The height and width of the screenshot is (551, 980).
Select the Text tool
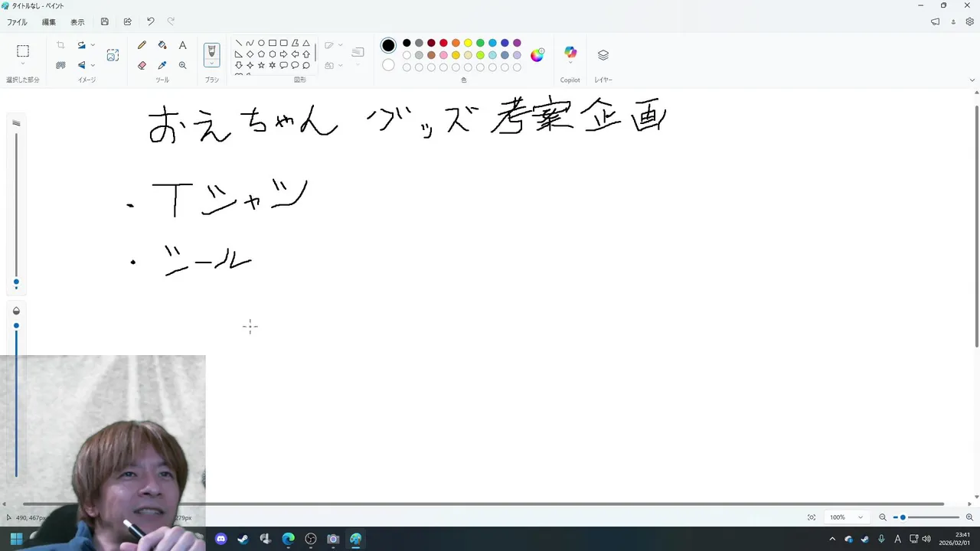point(182,45)
